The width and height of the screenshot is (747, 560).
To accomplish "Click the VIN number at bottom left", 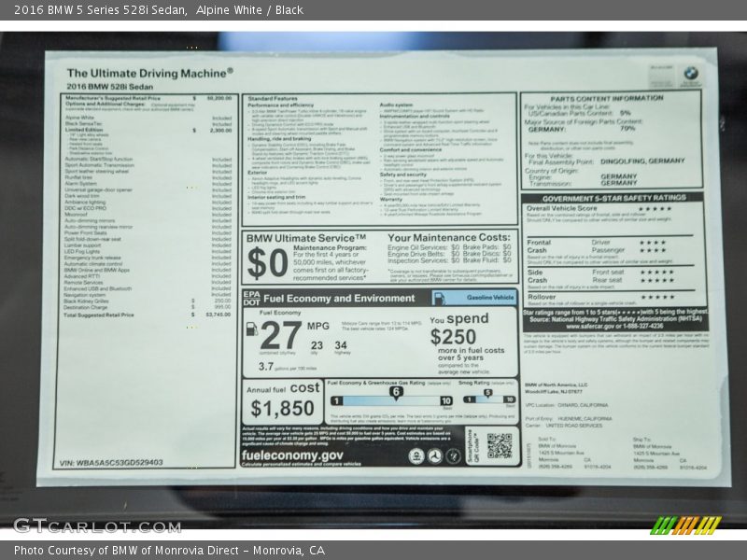I will point(111,462).
